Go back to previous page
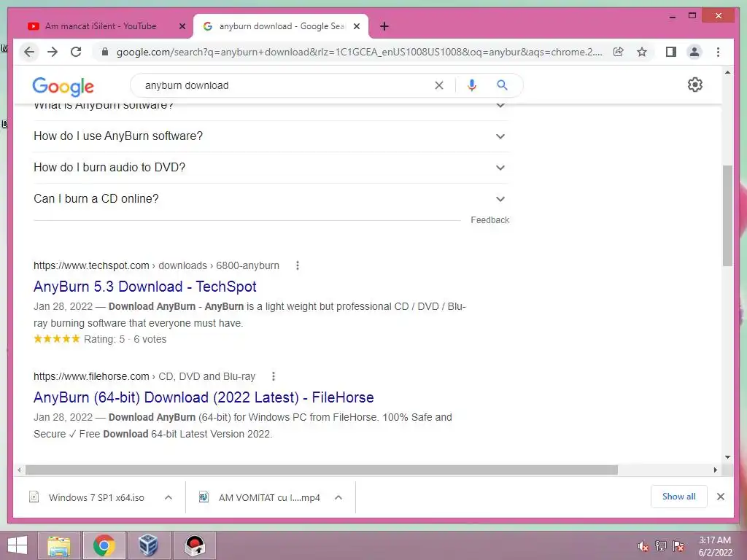This screenshot has height=560, width=747. click(x=29, y=52)
